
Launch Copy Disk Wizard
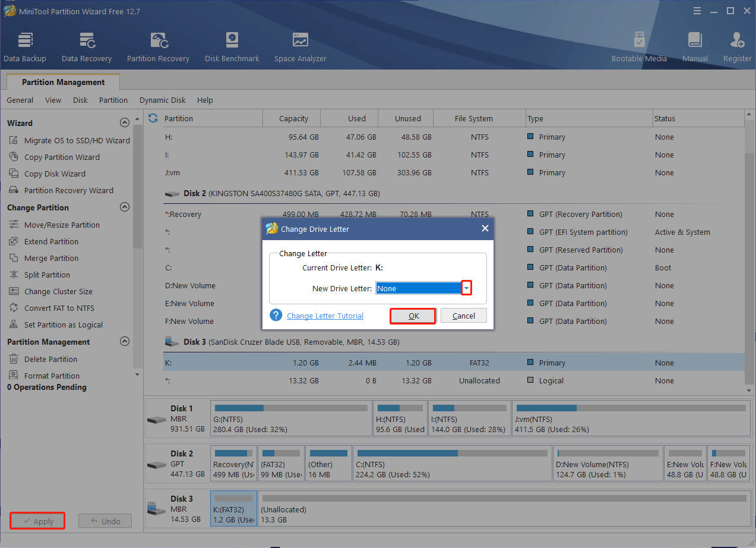[48, 174]
